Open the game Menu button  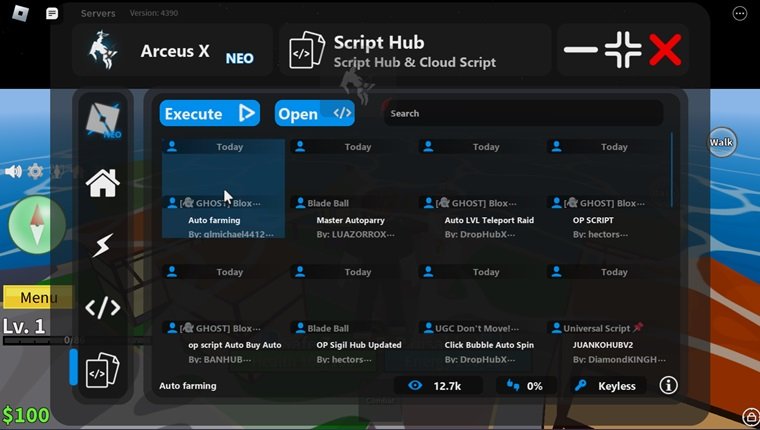38,297
